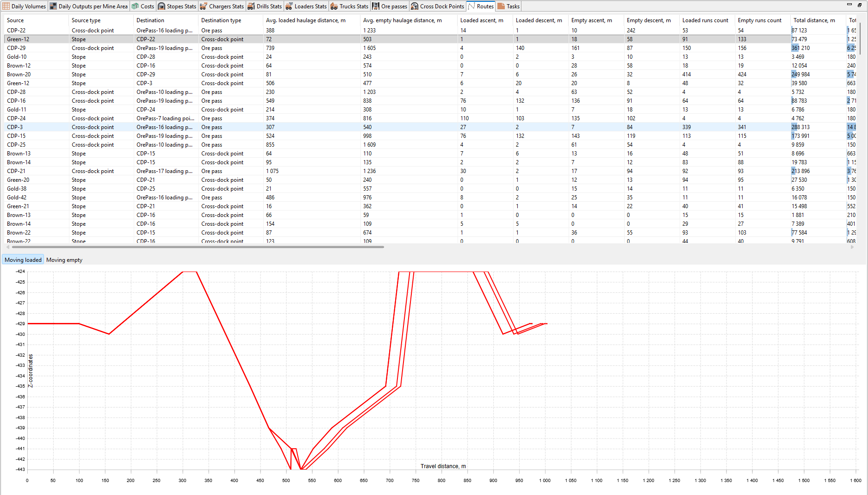Screen dimensions: 868x495
Task: Select the CDP-29 route row
Action: (430, 48)
